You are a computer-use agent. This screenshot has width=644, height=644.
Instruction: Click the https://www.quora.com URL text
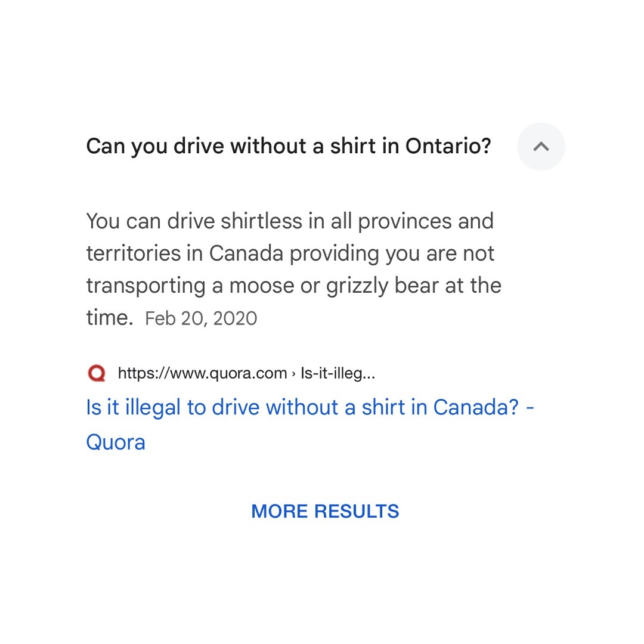click(x=203, y=373)
